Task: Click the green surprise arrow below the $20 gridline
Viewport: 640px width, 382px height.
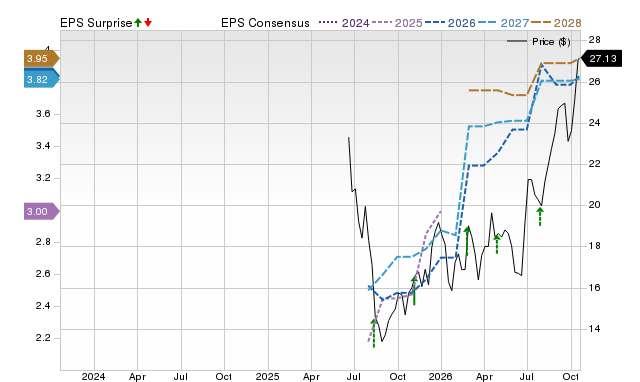Action: pyautogui.click(x=540, y=217)
